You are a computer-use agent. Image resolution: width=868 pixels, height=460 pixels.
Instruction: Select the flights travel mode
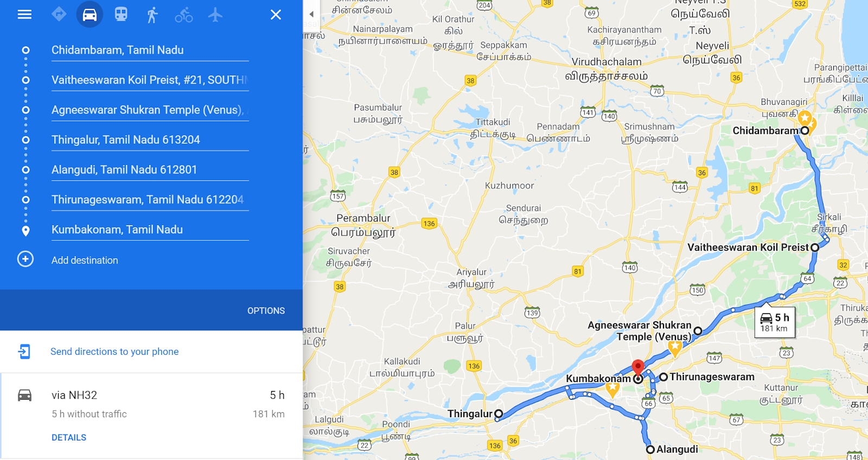point(215,15)
